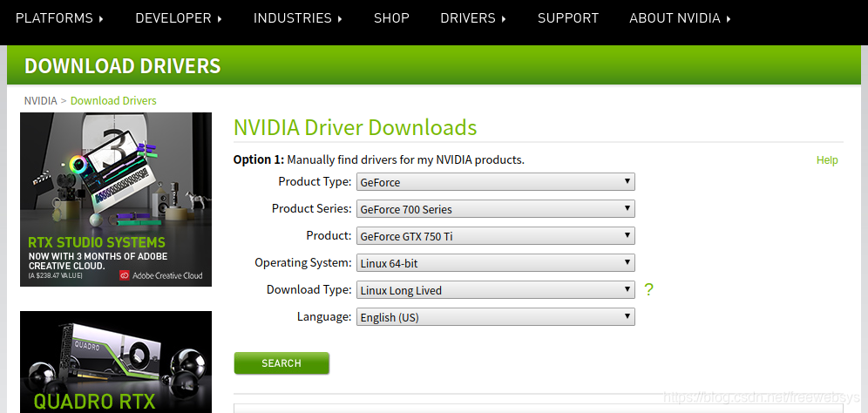Viewport: 868px width, 413px height.
Task: Open the Product Series dropdown
Action: coord(496,209)
